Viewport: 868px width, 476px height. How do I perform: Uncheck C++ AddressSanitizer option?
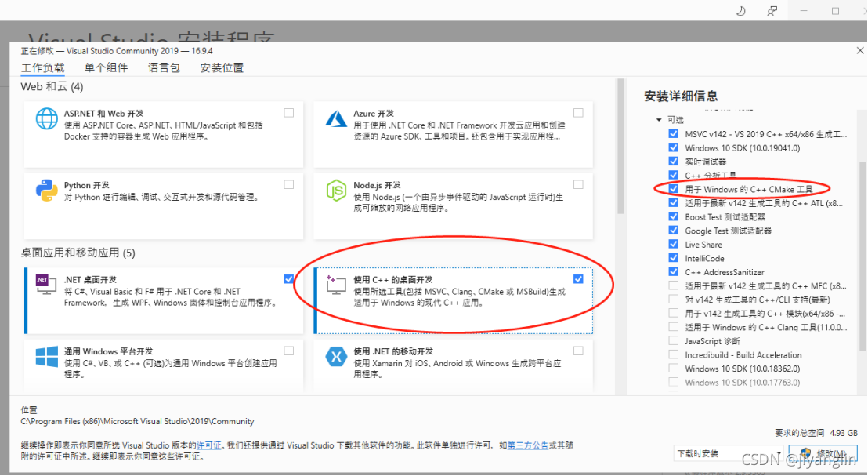(673, 272)
